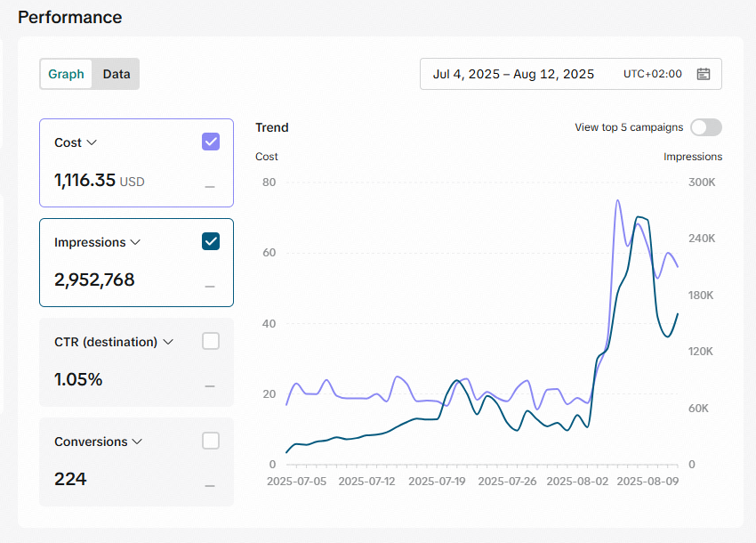Image resolution: width=756 pixels, height=543 pixels.
Task: Toggle View top 5 campaigns switch
Action: [706, 127]
